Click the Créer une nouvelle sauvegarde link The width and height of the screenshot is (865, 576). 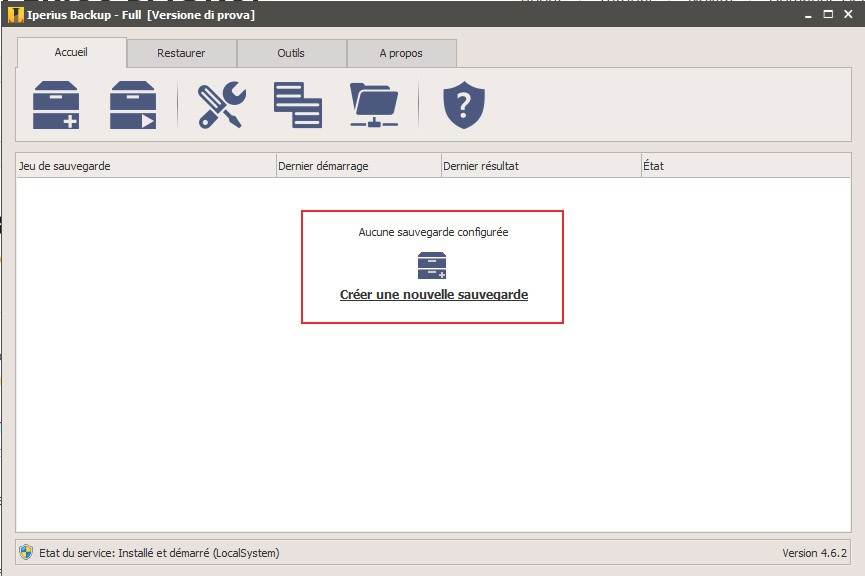431,296
